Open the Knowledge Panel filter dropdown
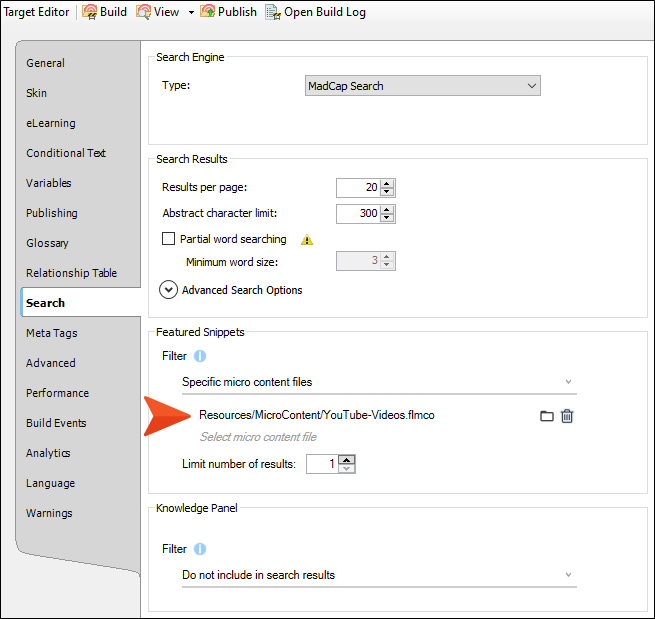Viewport: 655px width, 619px height. [379, 575]
